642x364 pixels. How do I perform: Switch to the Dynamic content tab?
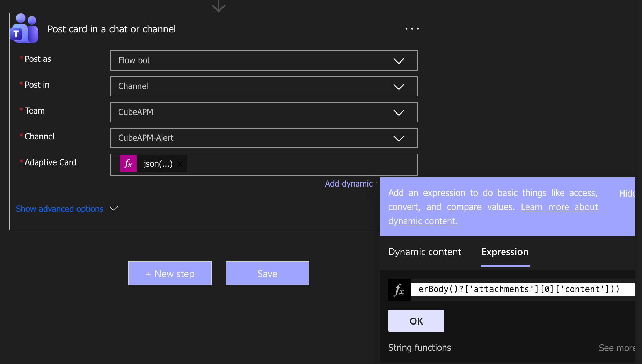pos(425,252)
